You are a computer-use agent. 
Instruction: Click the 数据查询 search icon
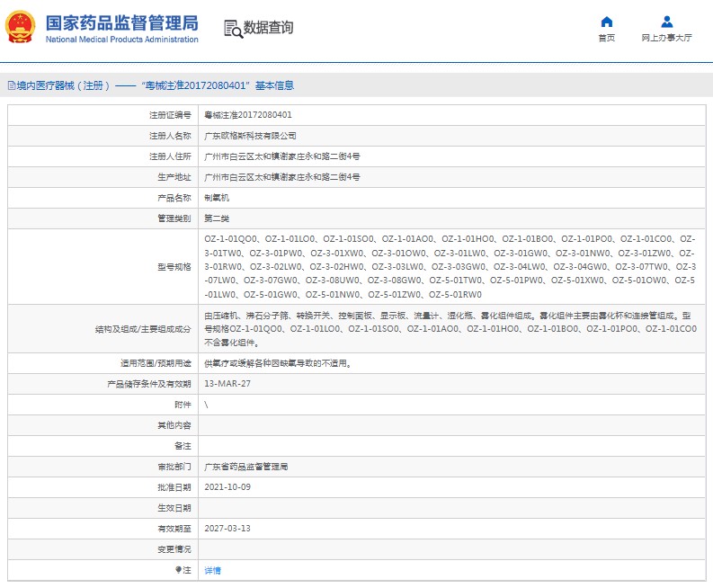[233, 28]
